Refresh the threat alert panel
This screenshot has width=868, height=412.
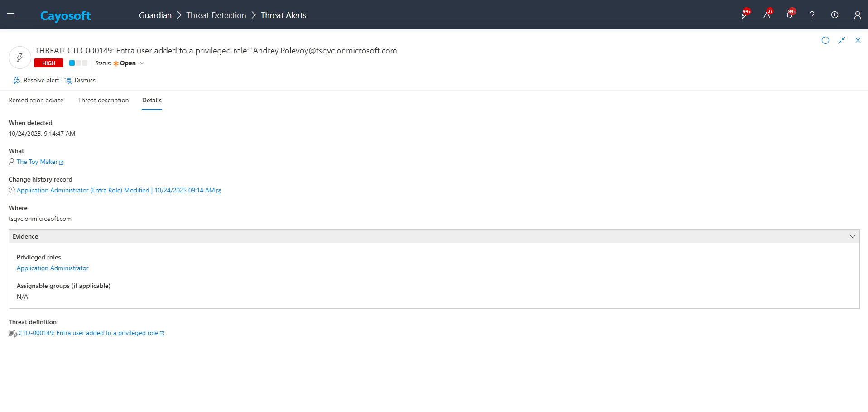pyautogui.click(x=825, y=40)
